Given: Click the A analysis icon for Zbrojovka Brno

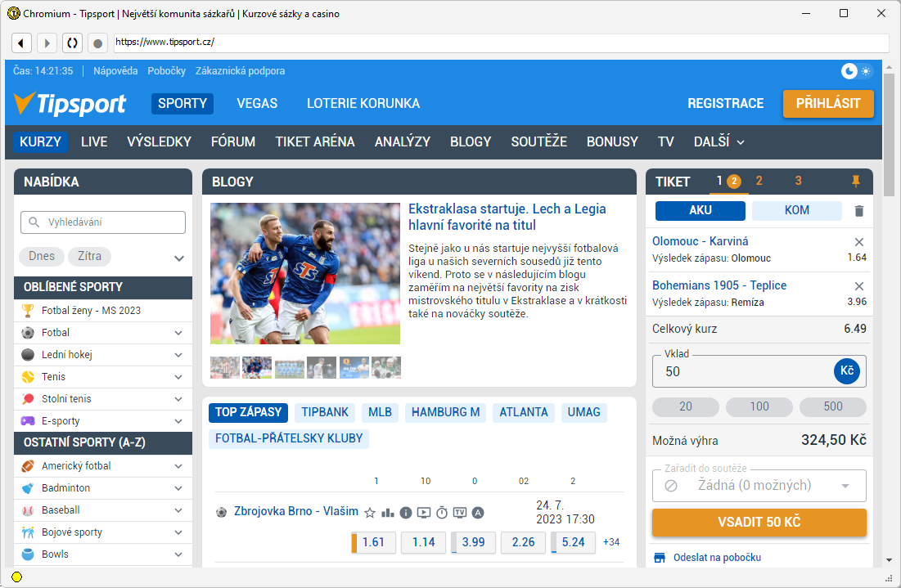Looking at the screenshot, I should click(x=478, y=513).
